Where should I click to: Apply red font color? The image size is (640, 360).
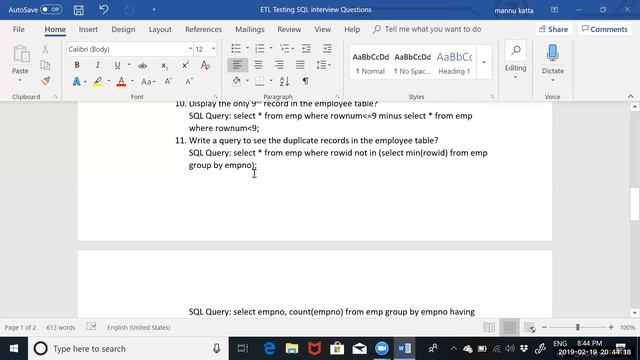121,81
